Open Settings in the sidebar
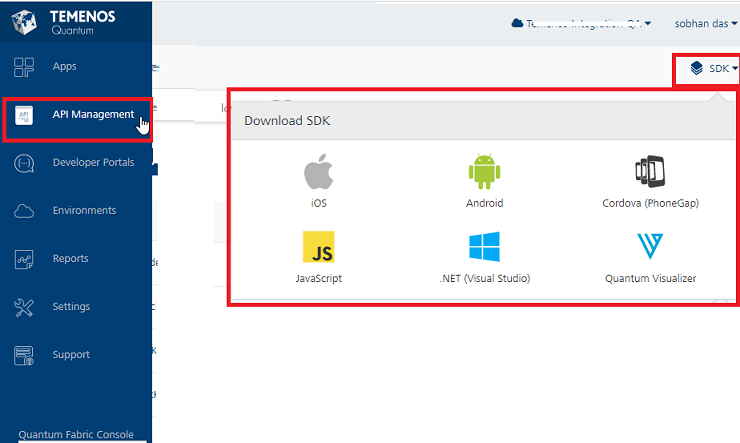The width and height of the screenshot is (740, 443). tap(76, 307)
